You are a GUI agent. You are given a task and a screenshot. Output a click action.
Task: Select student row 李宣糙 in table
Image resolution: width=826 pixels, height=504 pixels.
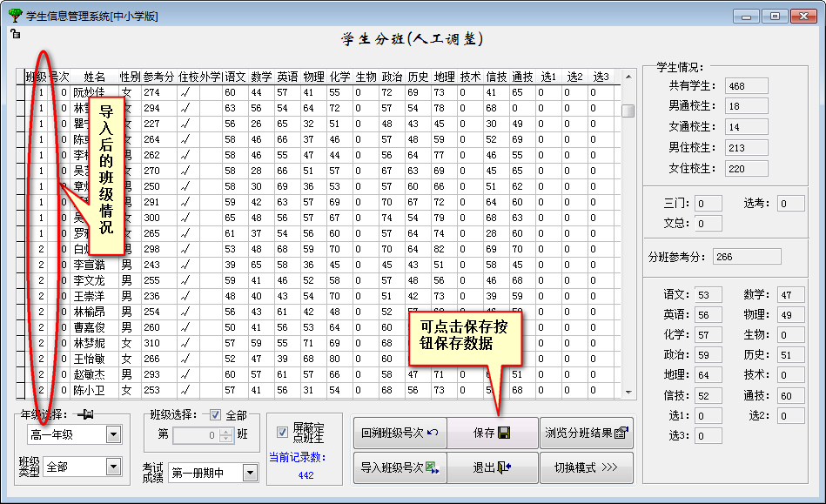(89, 265)
